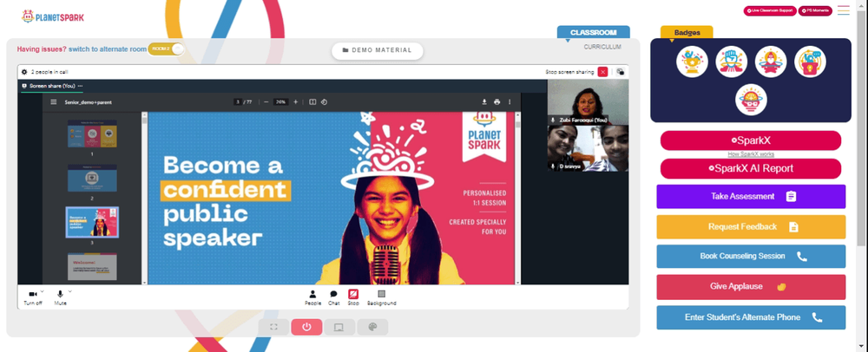Viewport: 868px width, 352px height.
Task: Stop screen share via red Stop icon
Action: pos(353,297)
